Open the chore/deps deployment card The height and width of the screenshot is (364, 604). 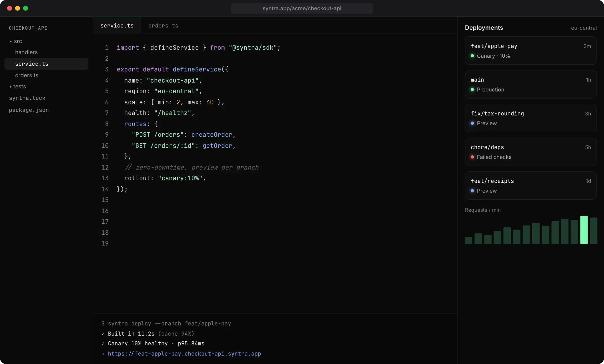pos(531,152)
